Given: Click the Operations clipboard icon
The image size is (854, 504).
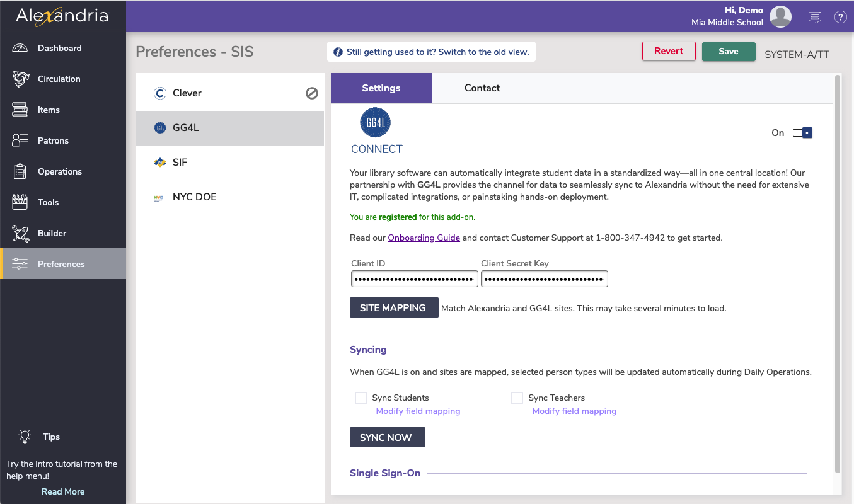Looking at the screenshot, I should 20,171.
